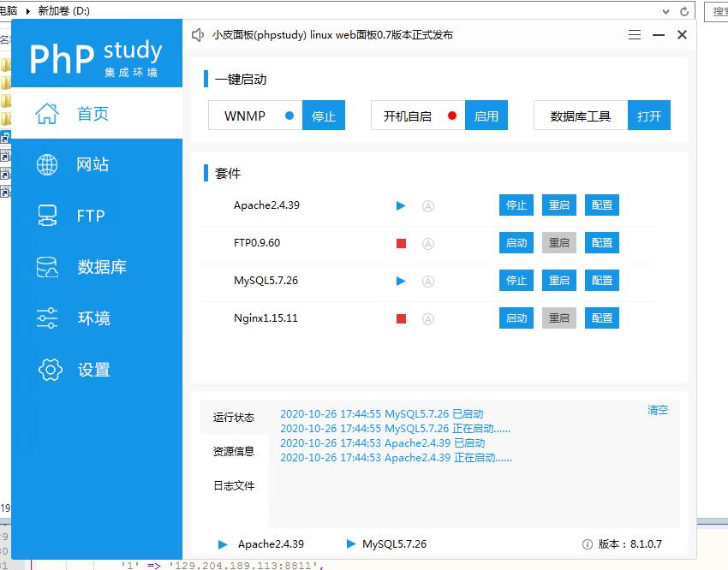
Task: Switch to the 资源信息 tab
Action: click(234, 452)
